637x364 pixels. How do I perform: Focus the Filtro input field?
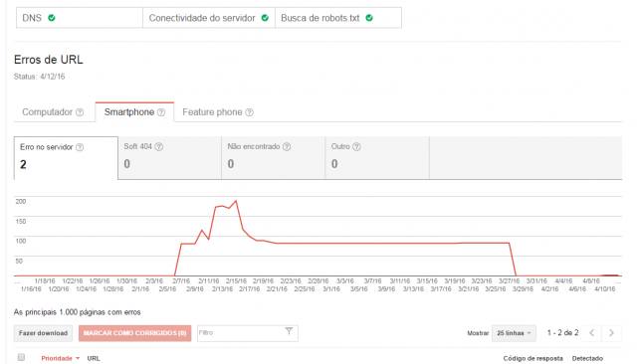click(x=248, y=333)
